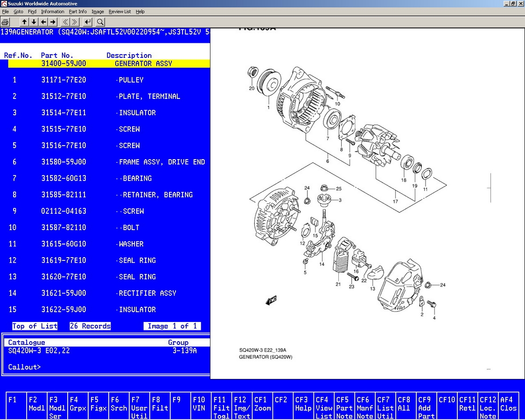Click the F5 Figx function key
The image size is (525, 420).
(x=98, y=406)
